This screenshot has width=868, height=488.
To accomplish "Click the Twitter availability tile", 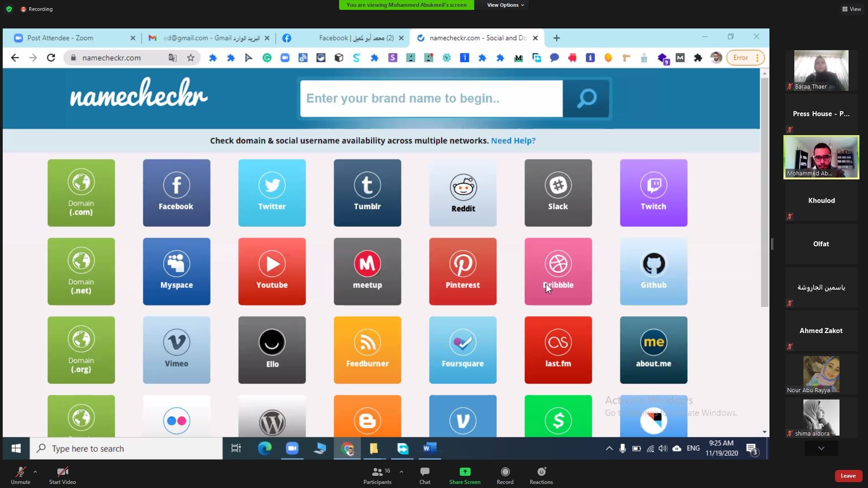I will (272, 193).
